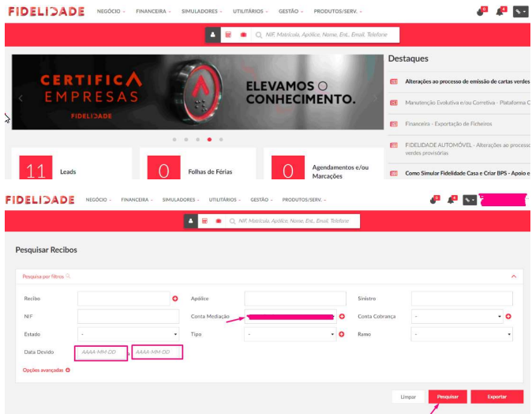Open FINANCEIRA menu on Pesquisar Recibos page
Image resolution: width=532 pixels, height=414 pixels.
pos(137,200)
